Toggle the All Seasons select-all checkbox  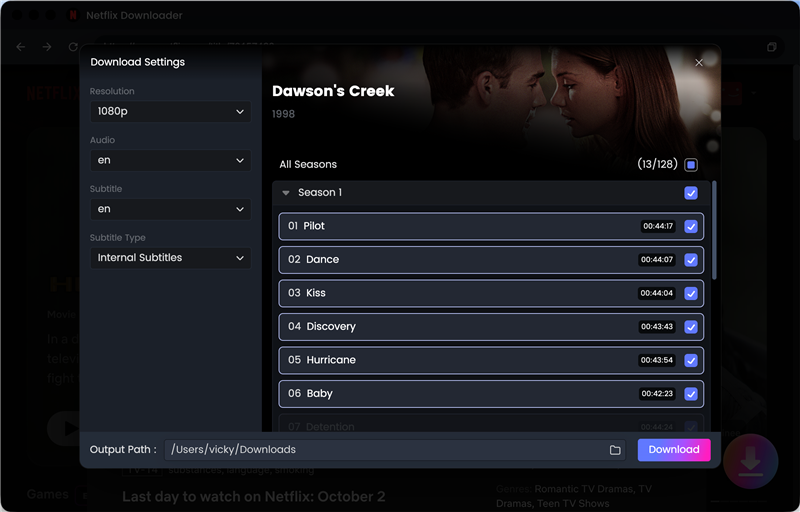point(691,165)
